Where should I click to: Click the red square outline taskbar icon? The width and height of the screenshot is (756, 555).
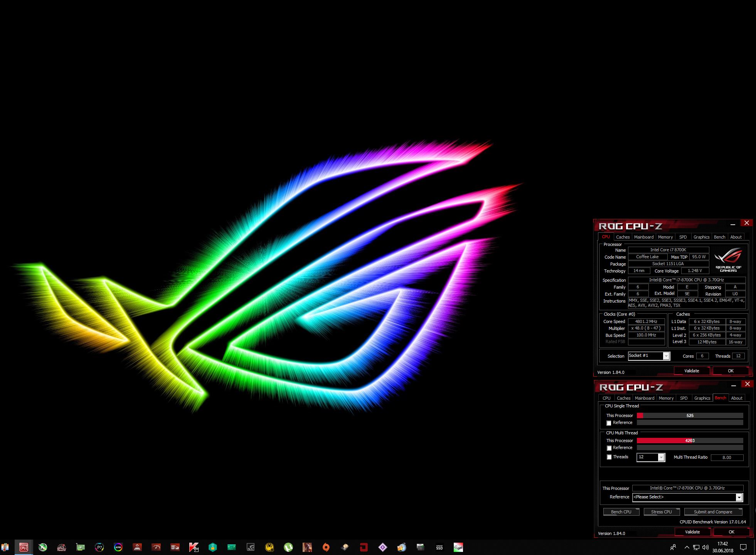364,547
